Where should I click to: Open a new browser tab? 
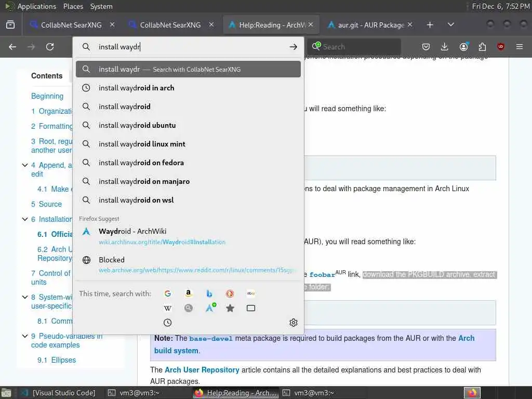[x=430, y=25]
